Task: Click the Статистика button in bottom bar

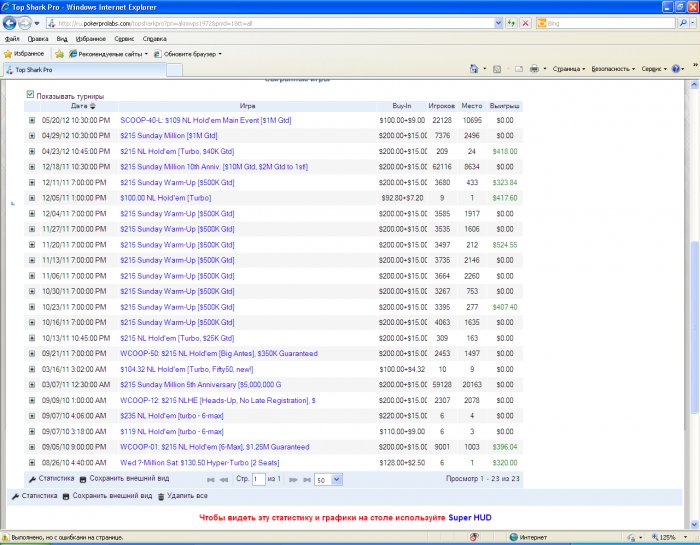Action: tap(34, 496)
